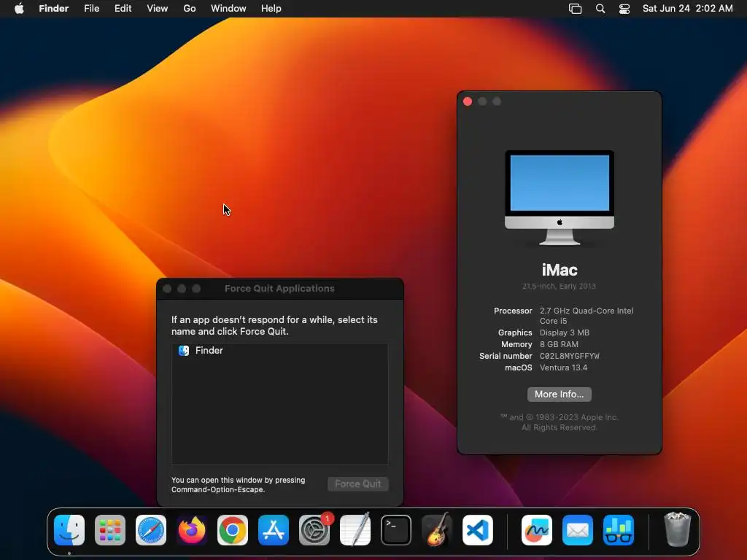Click the Stage Manager menu bar icon

pyautogui.click(x=575, y=9)
